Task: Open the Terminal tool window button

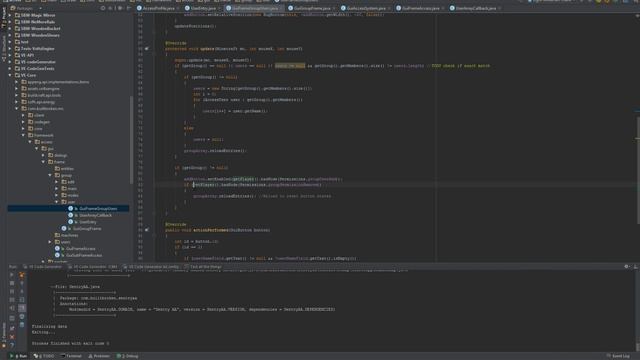Action: click(71, 356)
